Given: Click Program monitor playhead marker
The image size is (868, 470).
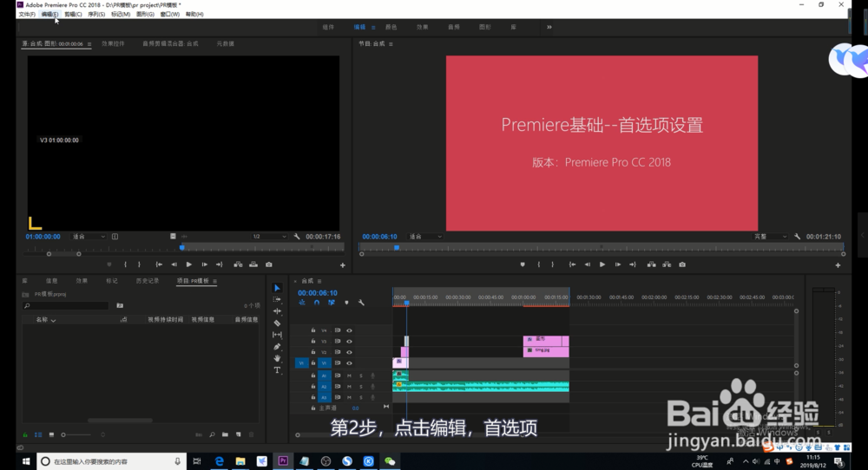Looking at the screenshot, I should pyautogui.click(x=397, y=248).
